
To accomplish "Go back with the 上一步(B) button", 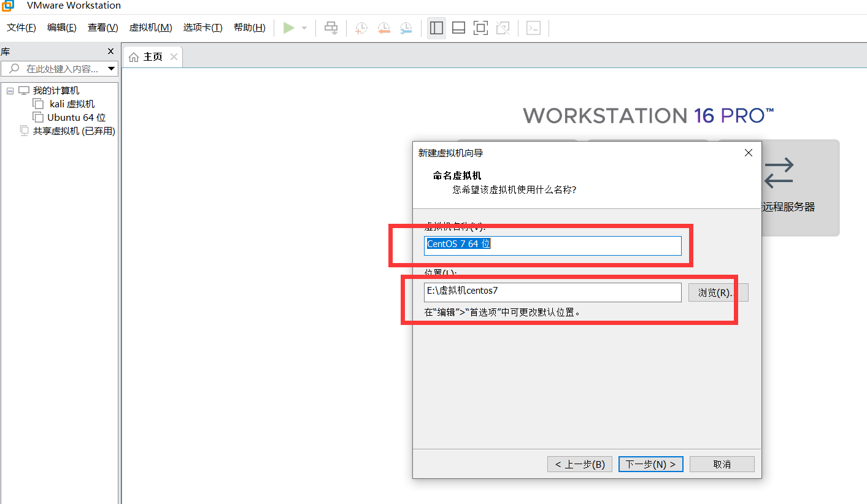I will click(x=580, y=464).
